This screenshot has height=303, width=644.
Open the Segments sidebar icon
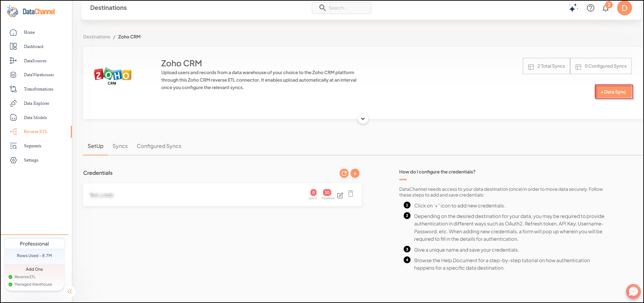(x=13, y=146)
